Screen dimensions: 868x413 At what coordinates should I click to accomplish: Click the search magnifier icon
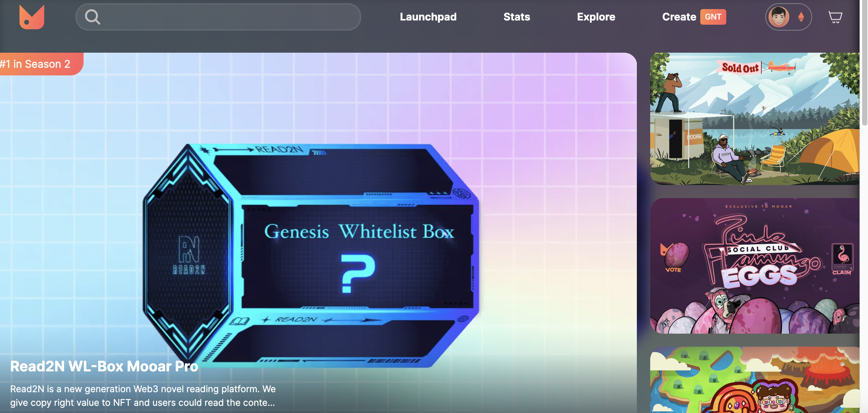tap(92, 17)
